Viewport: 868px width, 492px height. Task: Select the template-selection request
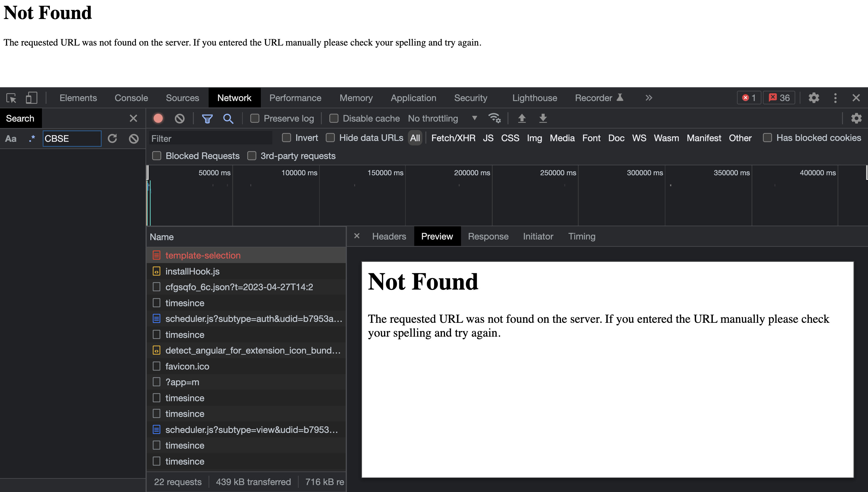203,255
